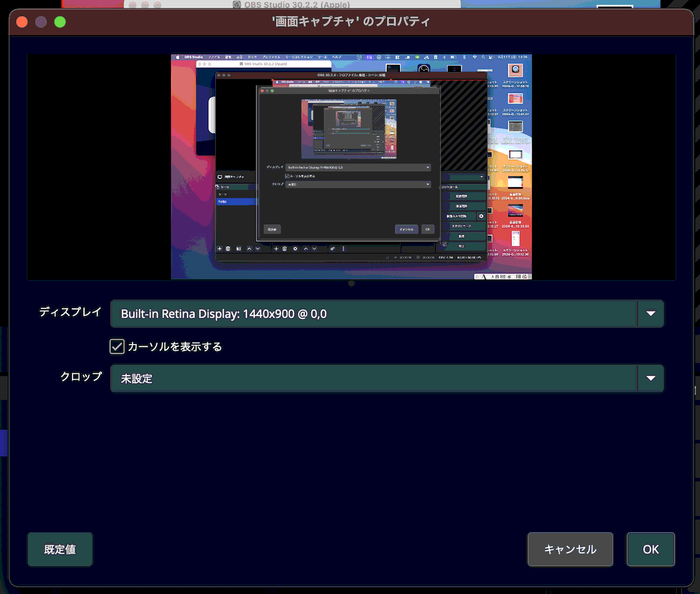Click the ディスプレイ label
The image size is (700, 594).
pos(70,312)
